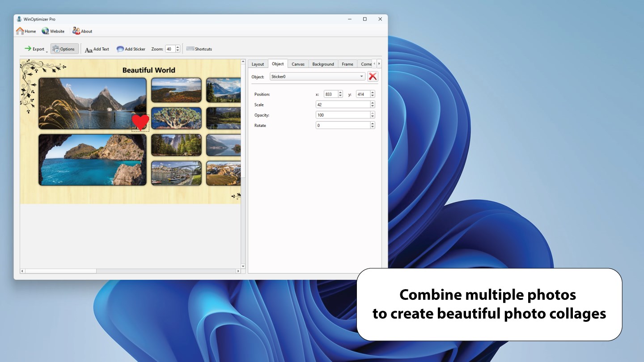Click the WinOptimizer Pro title bar app icon
Viewport: 644px width, 362px height.
coord(18,19)
